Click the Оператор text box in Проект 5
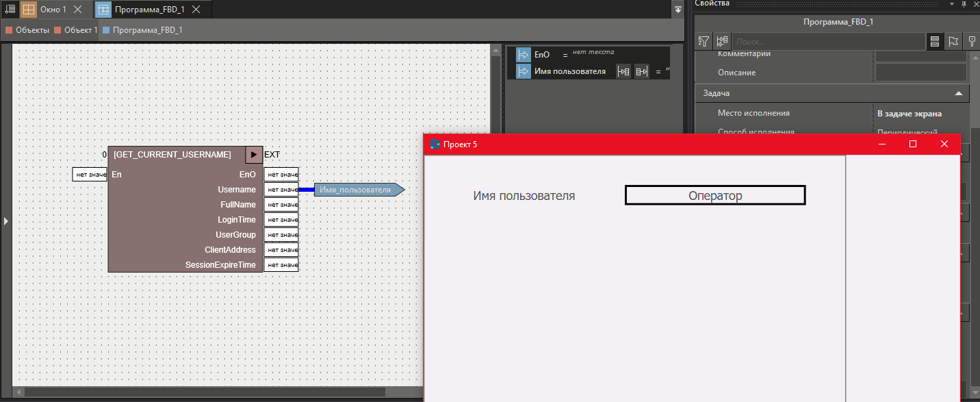 [714, 196]
